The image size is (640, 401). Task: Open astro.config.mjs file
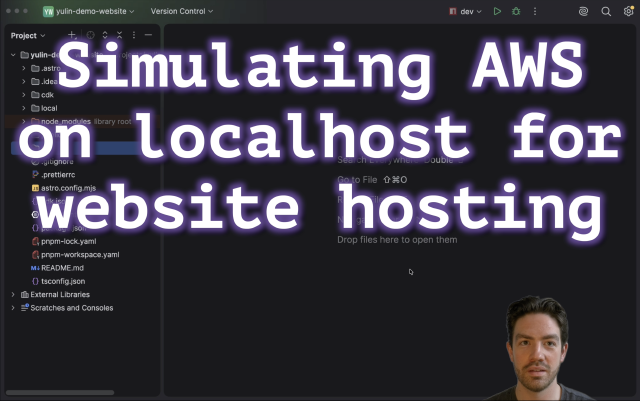pyautogui.click(x=64, y=188)
